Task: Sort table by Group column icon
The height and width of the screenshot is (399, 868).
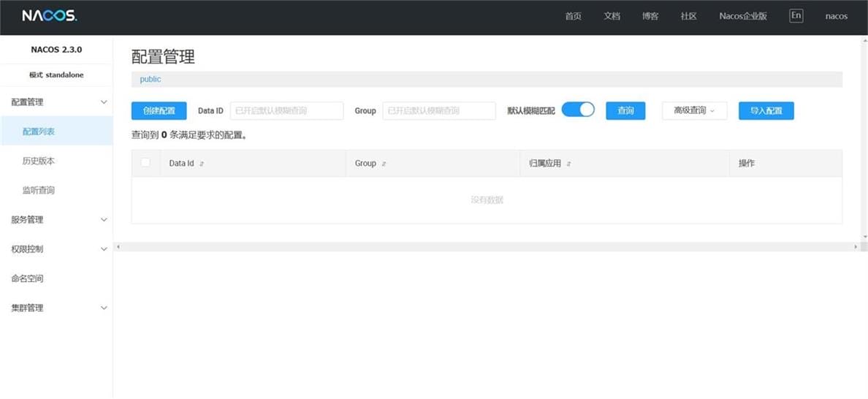Action: coord(384,164)
